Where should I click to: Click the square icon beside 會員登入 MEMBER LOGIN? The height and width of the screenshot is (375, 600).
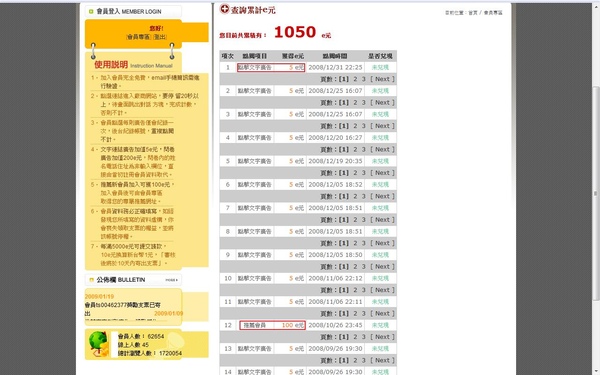(x=91, y=11)
